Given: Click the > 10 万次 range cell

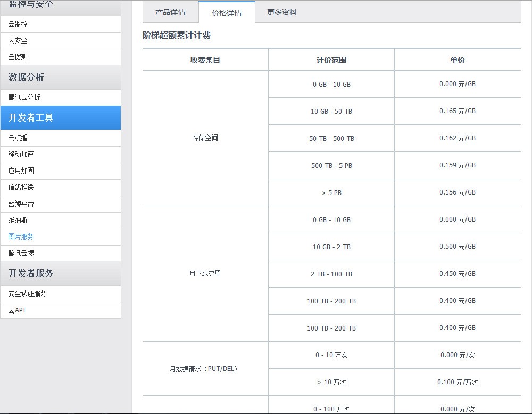Looking at the screenshot, I should [x=331, y=382].
